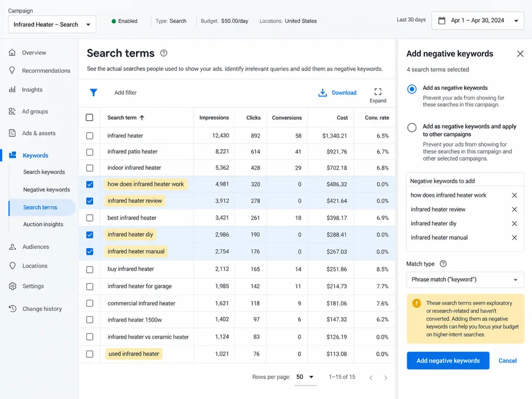Open the date range dropdown

click(478, 21)
